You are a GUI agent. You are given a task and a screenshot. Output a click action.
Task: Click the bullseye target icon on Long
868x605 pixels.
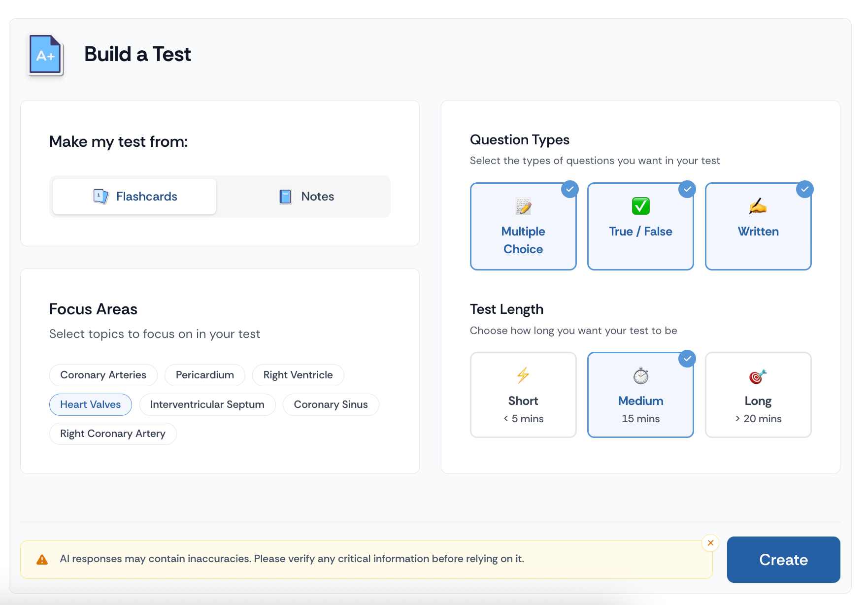758,376
